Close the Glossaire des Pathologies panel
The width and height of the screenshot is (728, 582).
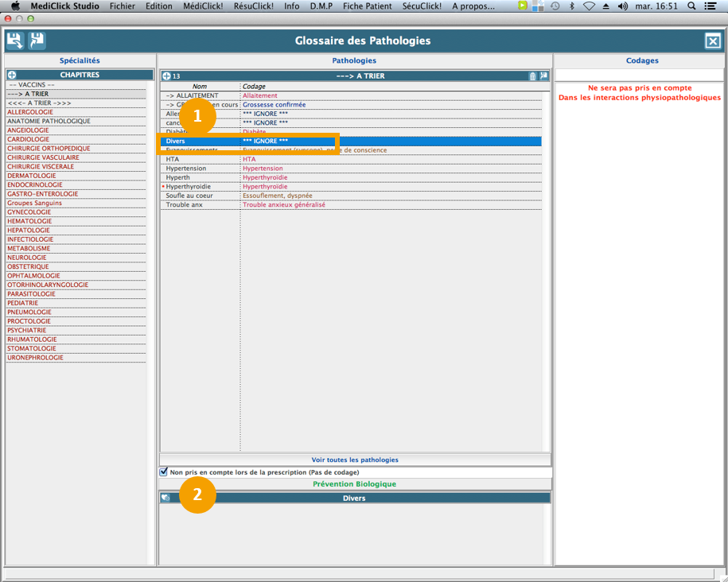[712, 41]
